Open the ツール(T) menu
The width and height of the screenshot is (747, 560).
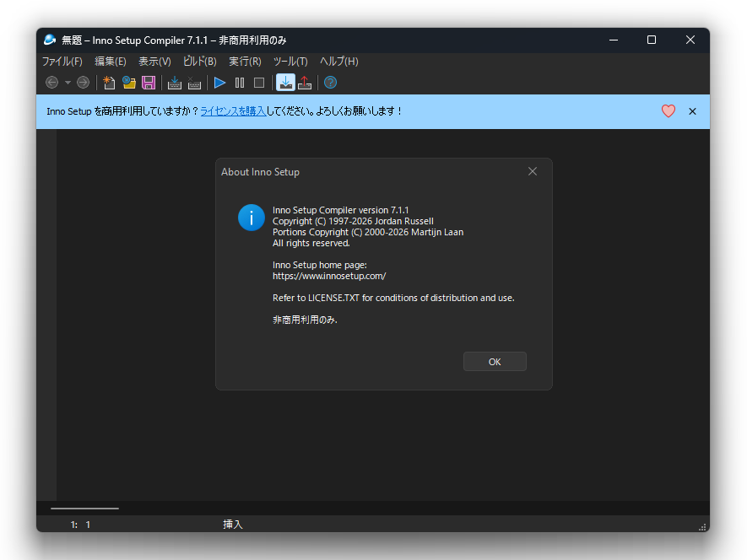290,62
